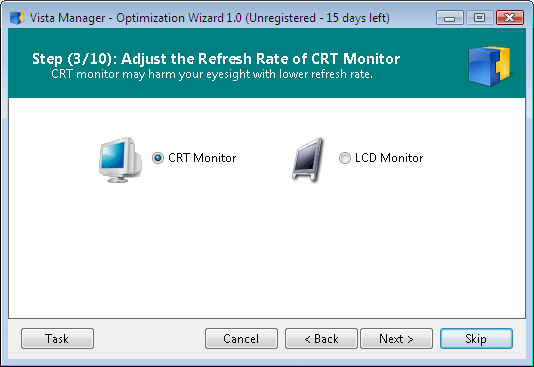Minimize the Optimization Wizard window
Image resolution: width=534 pixels, height=367 pixels.
pyautogui.click(x=450, y=18)
